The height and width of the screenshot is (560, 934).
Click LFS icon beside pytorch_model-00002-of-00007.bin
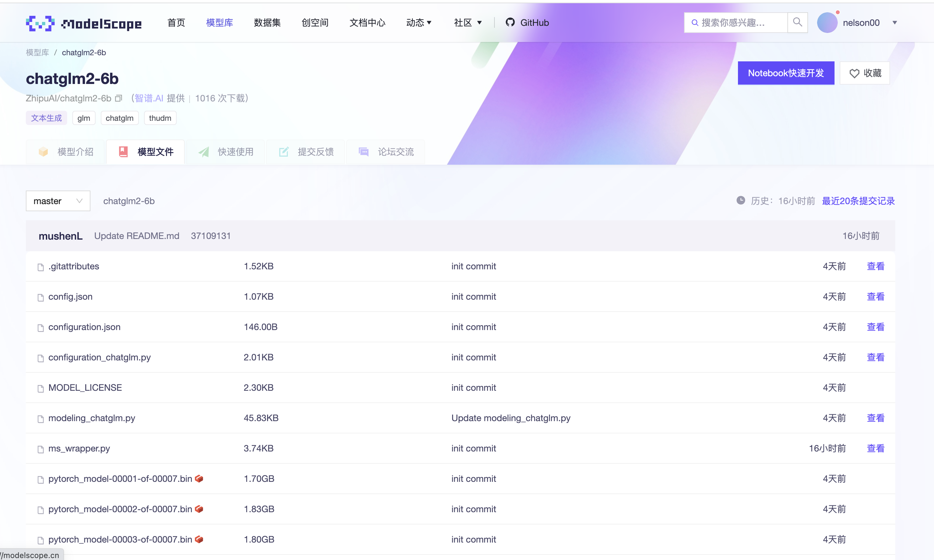pos(199,509)
